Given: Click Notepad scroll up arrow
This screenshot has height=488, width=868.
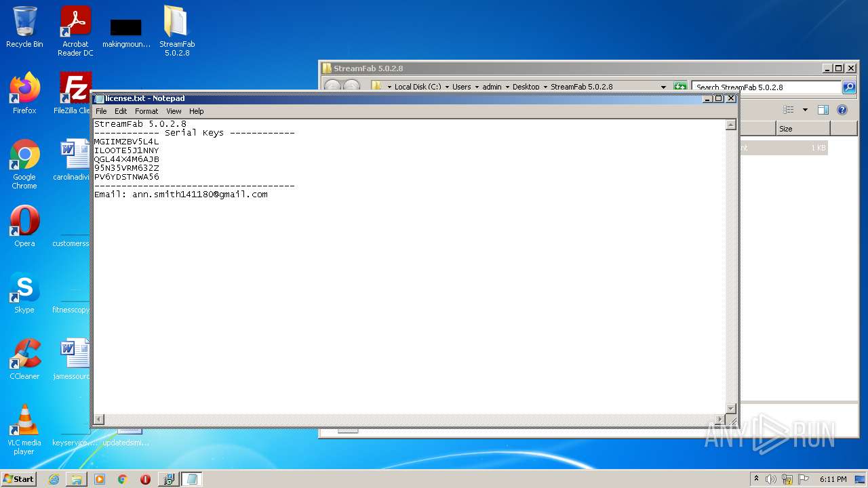Looking at the screenshot, I should tap(730, 125).
